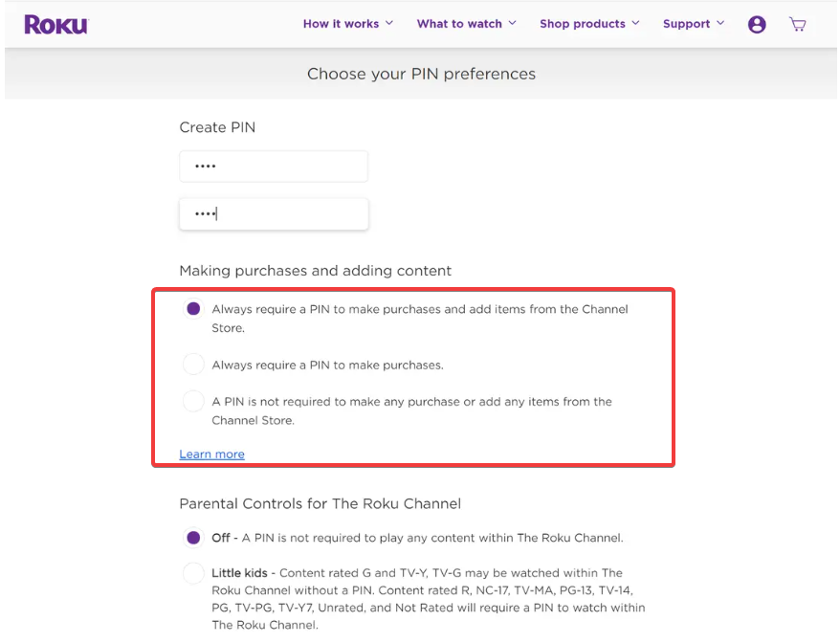Follow the 'Learn more' link
840x643 pixels.
(211, 455)
